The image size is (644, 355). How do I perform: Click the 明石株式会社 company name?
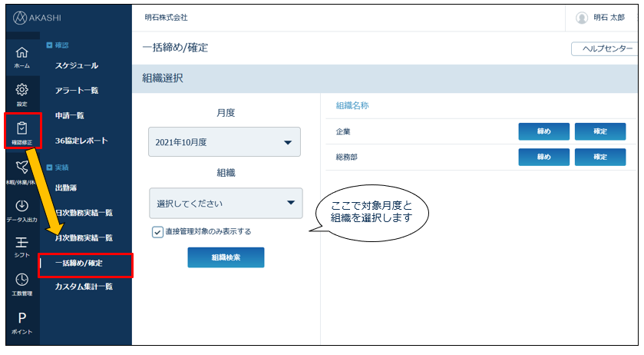coord(166,17)
